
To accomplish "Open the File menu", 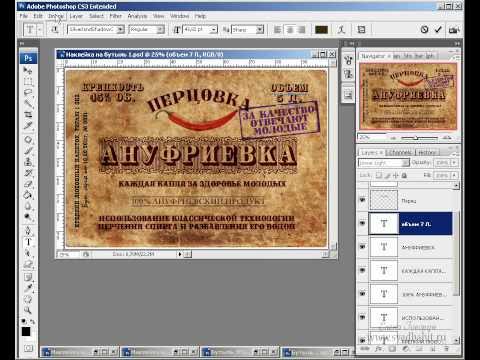I will (24, 16).
